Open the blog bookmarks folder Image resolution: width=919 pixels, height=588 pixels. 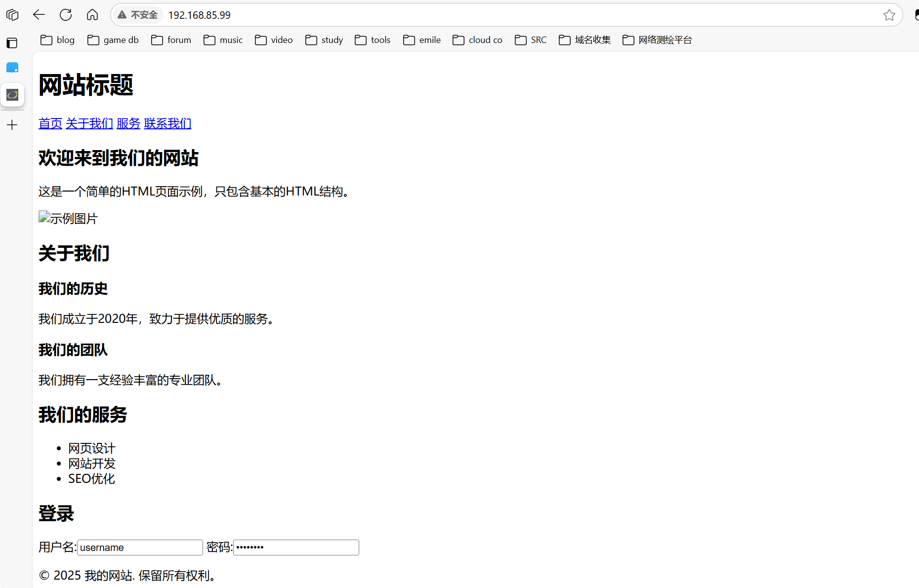57,40
